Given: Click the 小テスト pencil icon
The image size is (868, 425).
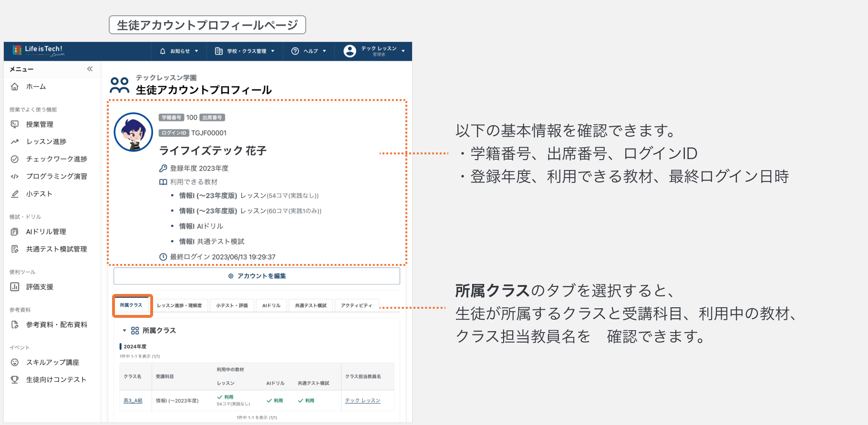Looking at the screenshot, I should point(15,194).
